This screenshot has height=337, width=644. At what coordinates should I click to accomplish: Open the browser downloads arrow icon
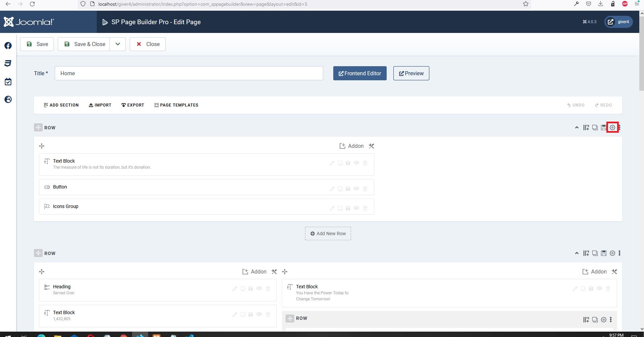tap(600, 4)
